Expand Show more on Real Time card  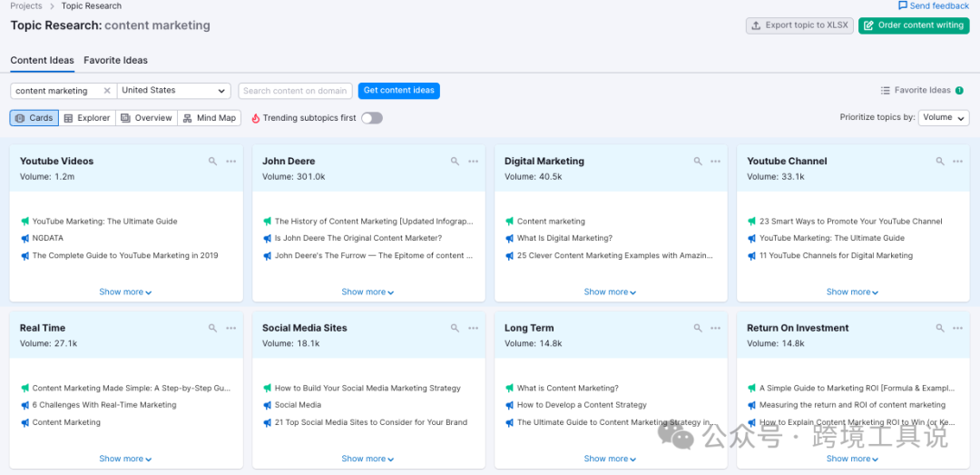125,459
